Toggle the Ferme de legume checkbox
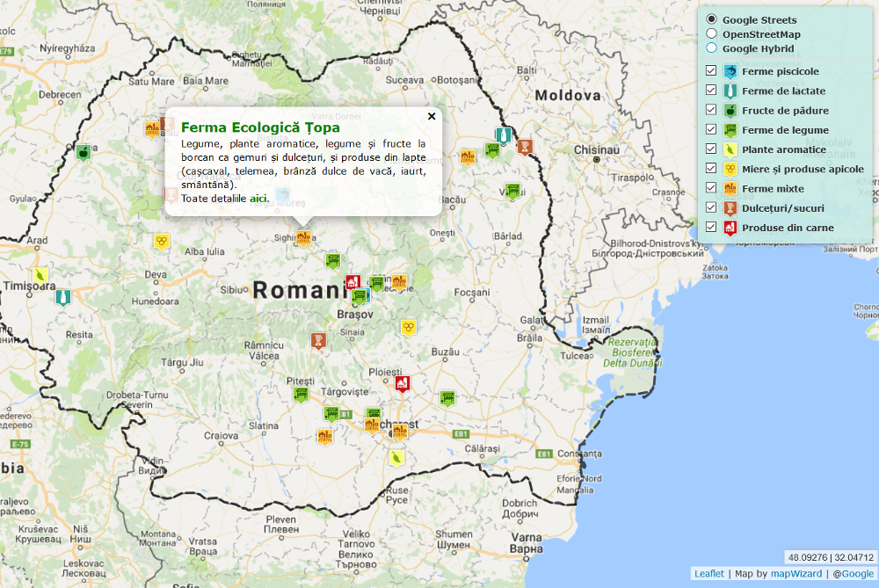 [711, 129]
